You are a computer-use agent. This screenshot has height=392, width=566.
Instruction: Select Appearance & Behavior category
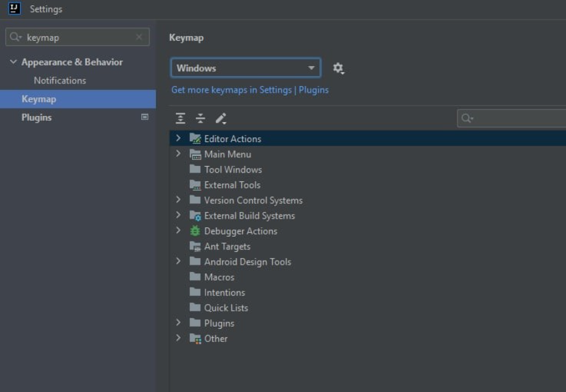point(72,62)
